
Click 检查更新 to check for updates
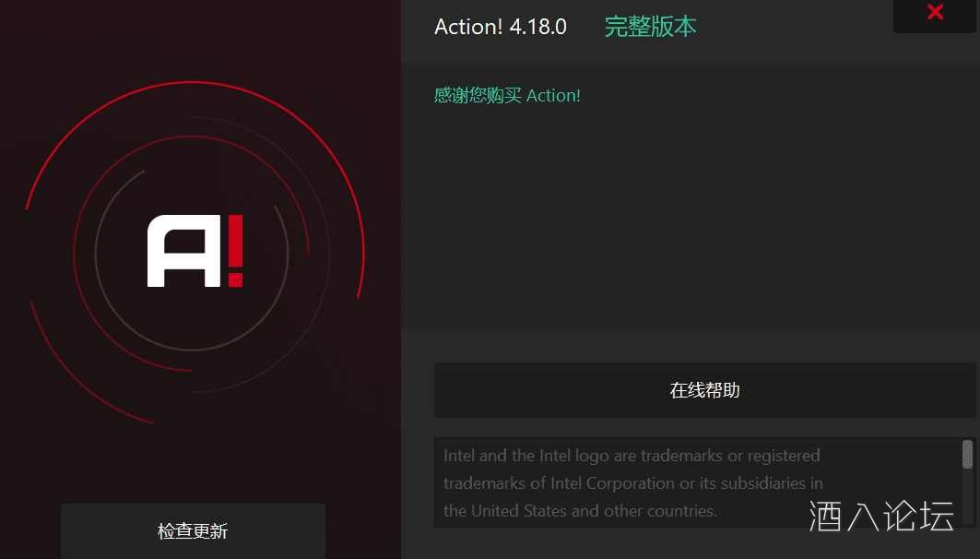(x=193, y=530)
